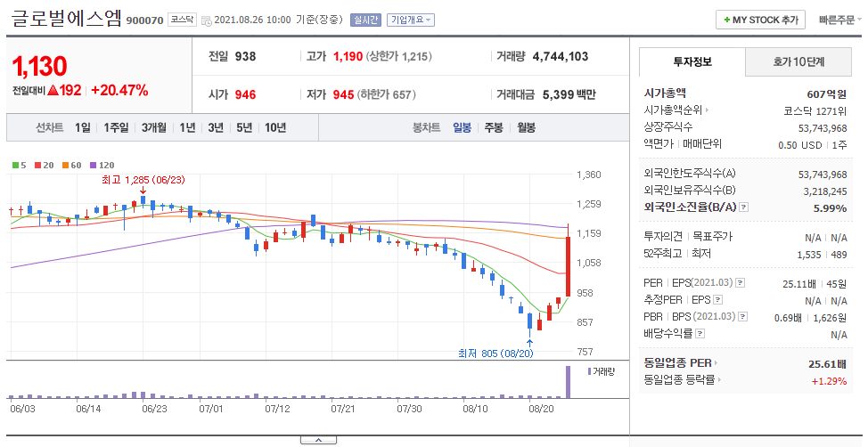Click 거래대금 value 5,399 백만
The height and width of the screenshot is (447, 868).
click(569, 94)
